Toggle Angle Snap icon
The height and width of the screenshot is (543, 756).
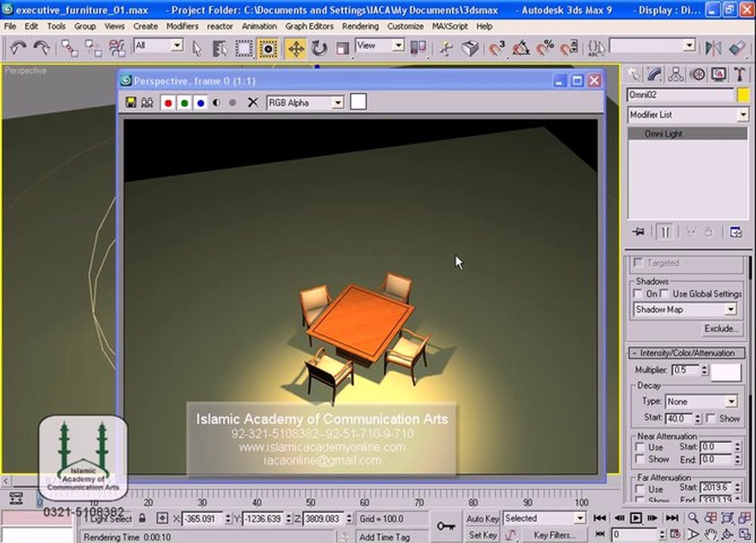click(x=521, y=48)
